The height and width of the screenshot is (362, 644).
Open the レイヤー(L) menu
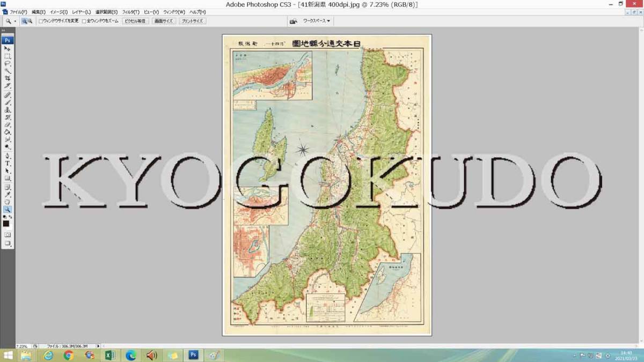click(82, 12)
